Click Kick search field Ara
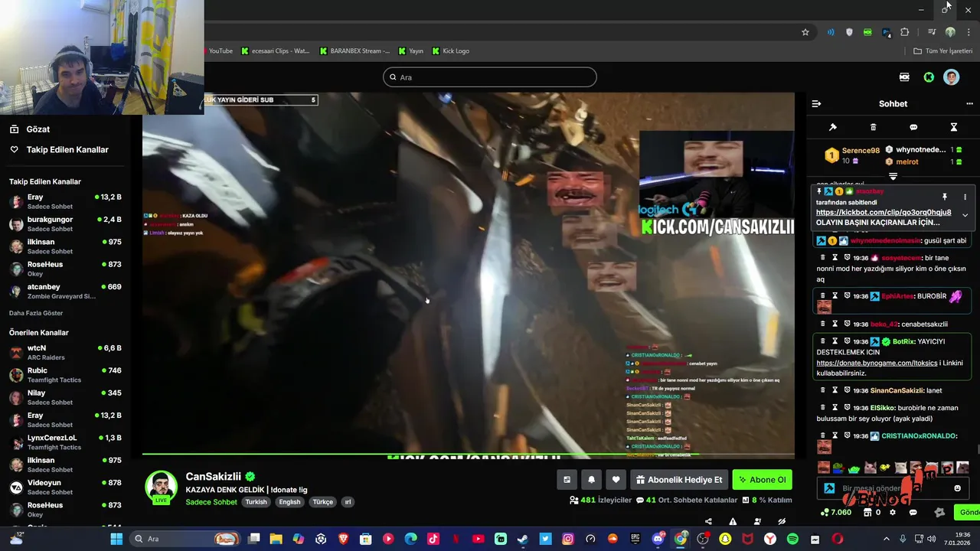Image resolution: width=980 pixels, height=551 pixels. pos(489,77)
